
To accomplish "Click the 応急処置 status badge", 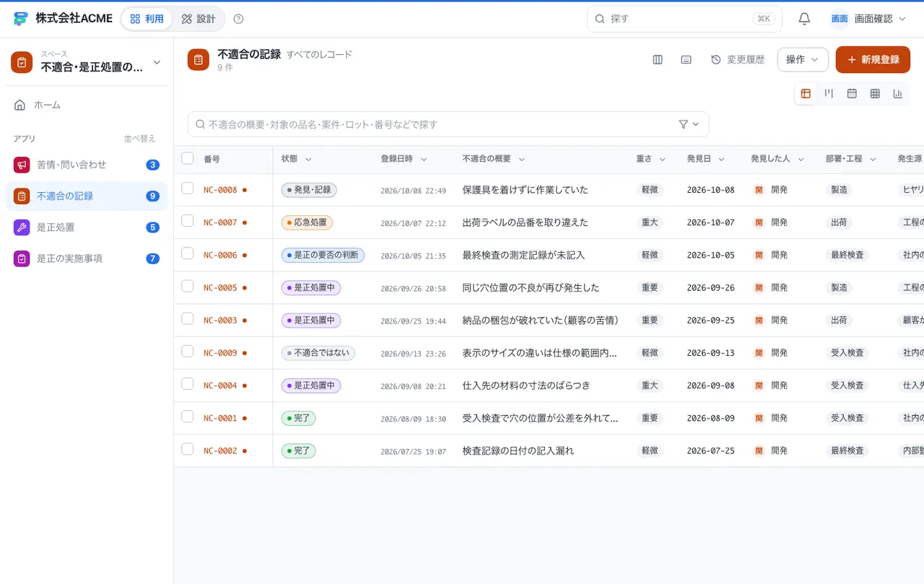I will click(x=307, y=222).
